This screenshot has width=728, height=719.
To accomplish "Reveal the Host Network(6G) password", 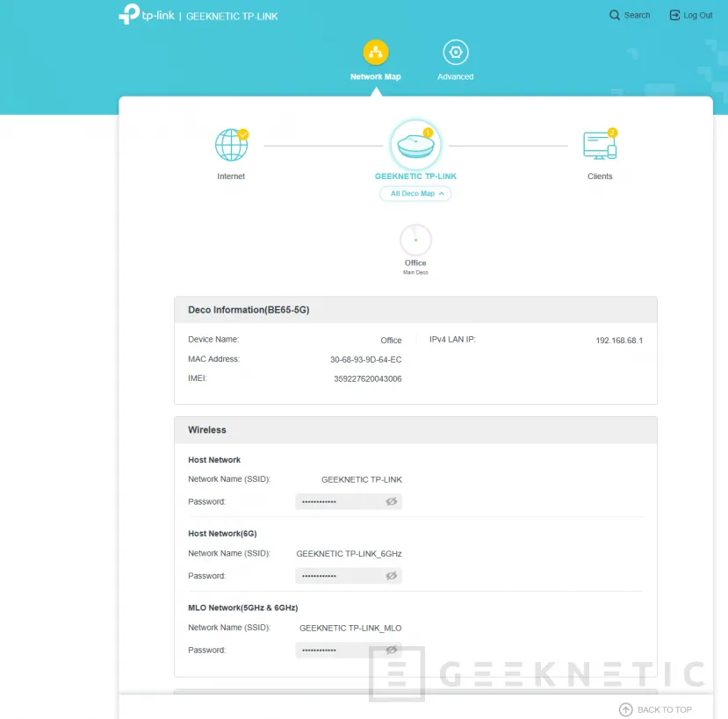I will [x=392, y=576].
